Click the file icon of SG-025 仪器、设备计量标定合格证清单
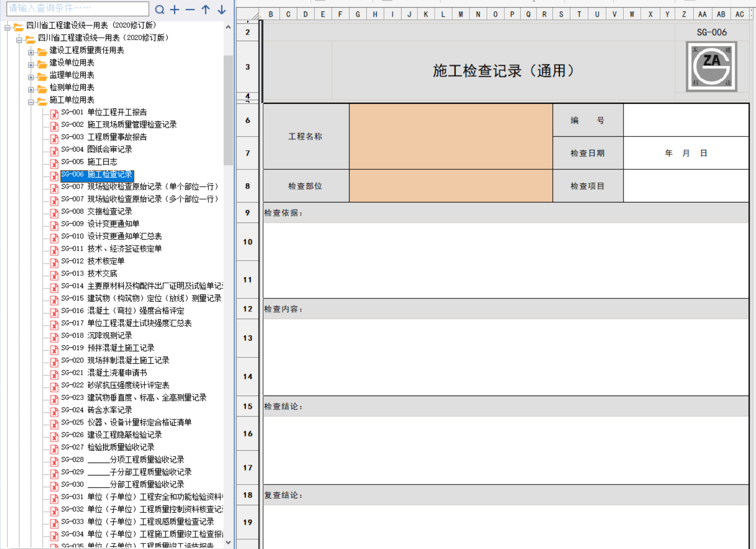Screen dimensions: 756x549 54,424
